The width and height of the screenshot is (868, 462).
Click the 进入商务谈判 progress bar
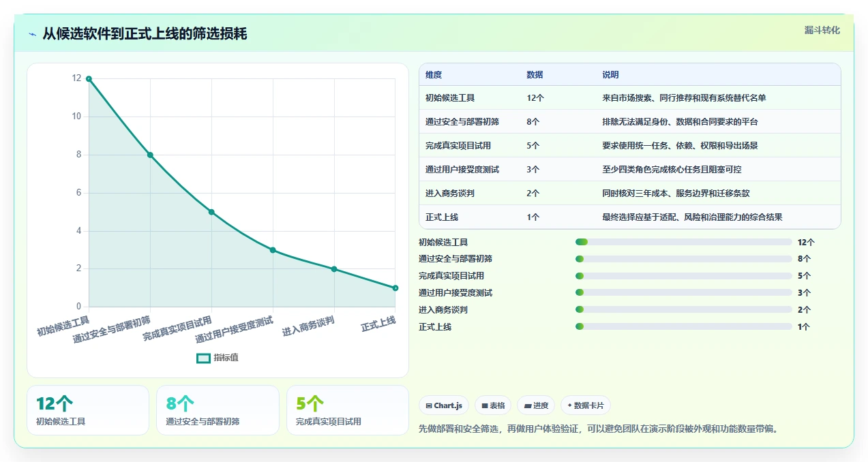683,310
